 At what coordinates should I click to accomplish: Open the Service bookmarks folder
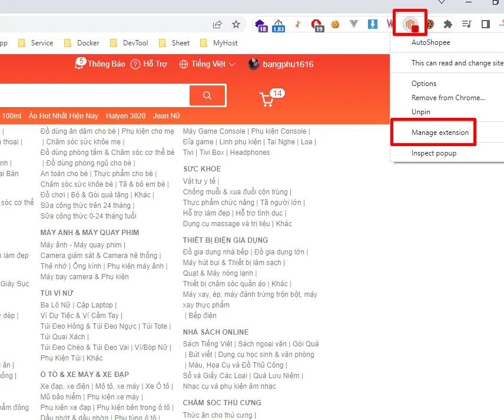click(x=36, y=43)
